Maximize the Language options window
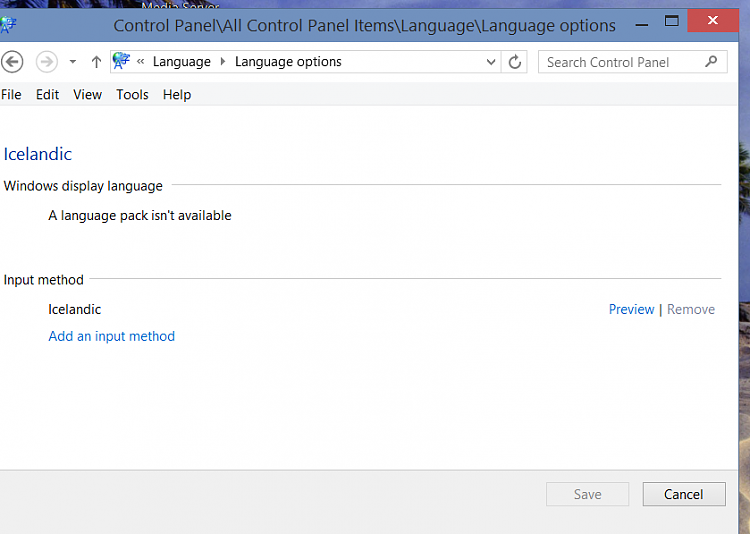 pyautogui.click(x=672, y=21)
